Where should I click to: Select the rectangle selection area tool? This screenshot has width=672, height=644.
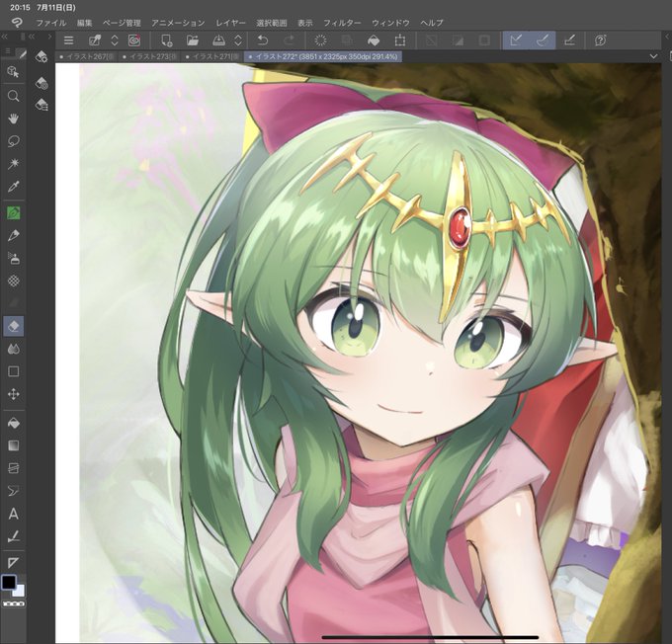(x=13, y=371)
